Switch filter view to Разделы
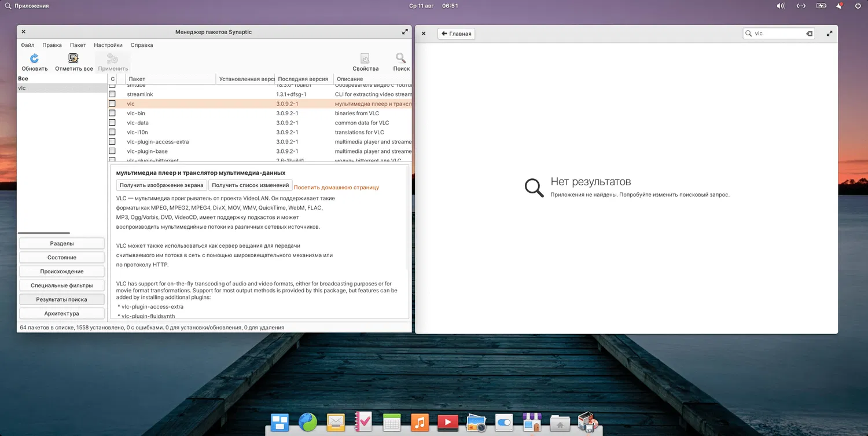Screen dimensions: 868x436 [62, 244]
